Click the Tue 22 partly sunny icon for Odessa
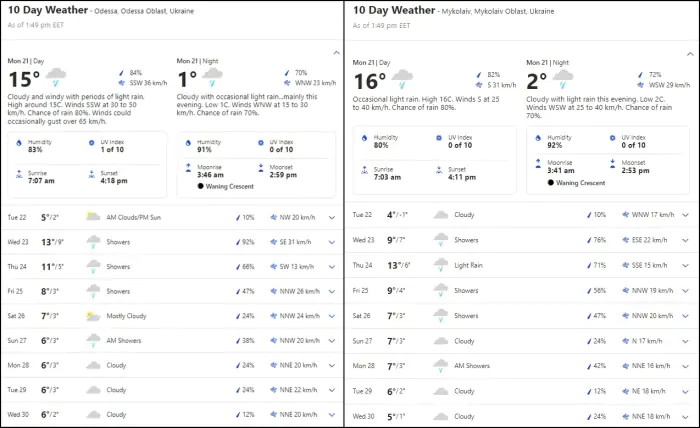Image resolution: width=700 pixels, height=428 pixels. pyautogui.click(x=92, y=216)
